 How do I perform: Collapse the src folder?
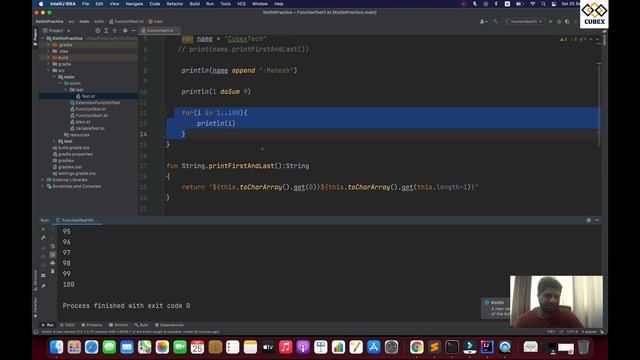pos(49,71)
